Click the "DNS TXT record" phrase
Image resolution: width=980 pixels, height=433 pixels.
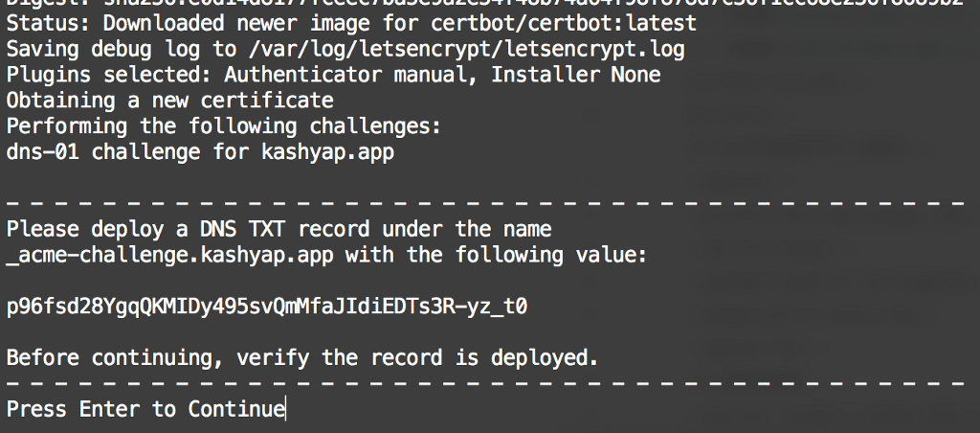point(273,230)
